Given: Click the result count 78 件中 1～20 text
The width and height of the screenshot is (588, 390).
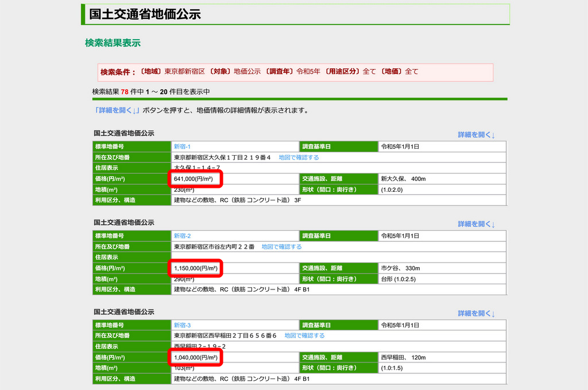Looking at the screenshot, I should tap(151, 92).
